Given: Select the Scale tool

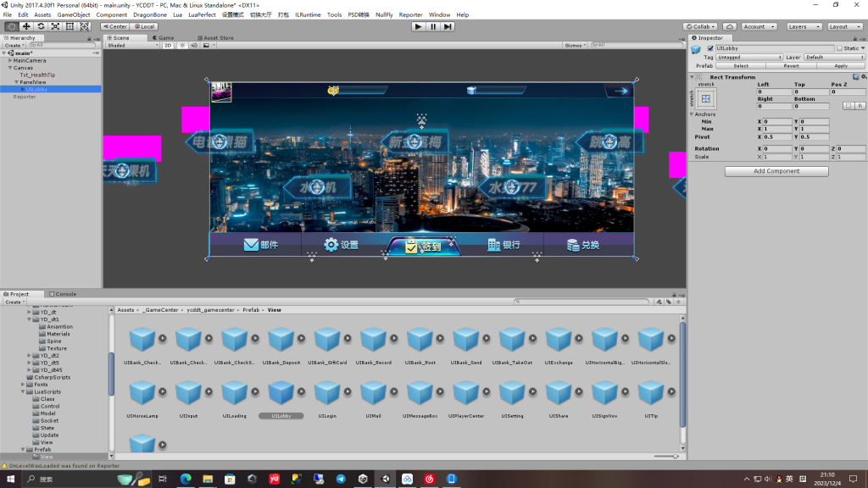Looking at the screenshot, I should point(55,26).
